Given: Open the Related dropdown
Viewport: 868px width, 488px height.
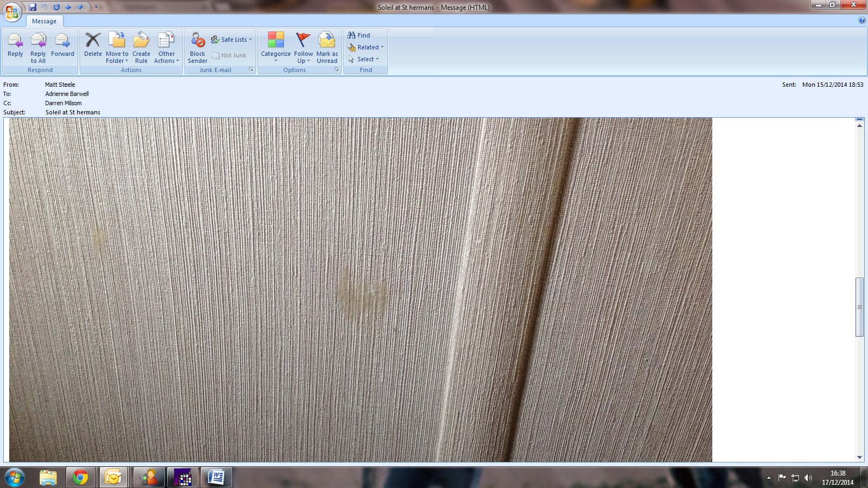Looking at the screenshot, I should [366, 47].
